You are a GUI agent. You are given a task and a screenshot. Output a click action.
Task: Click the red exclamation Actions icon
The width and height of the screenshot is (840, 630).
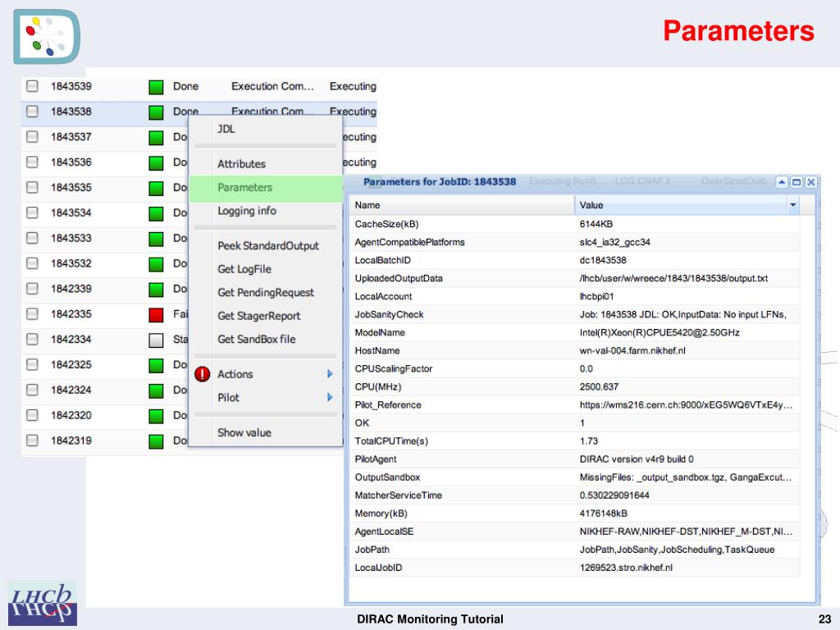tap(202, 374)
